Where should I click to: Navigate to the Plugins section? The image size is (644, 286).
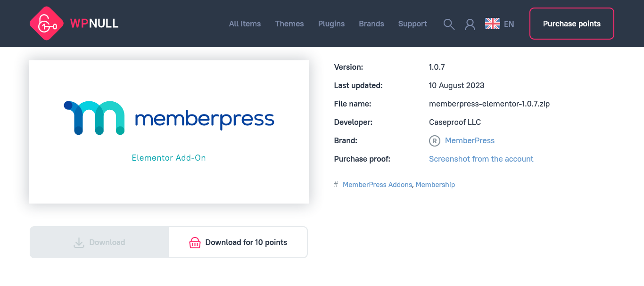331,24
